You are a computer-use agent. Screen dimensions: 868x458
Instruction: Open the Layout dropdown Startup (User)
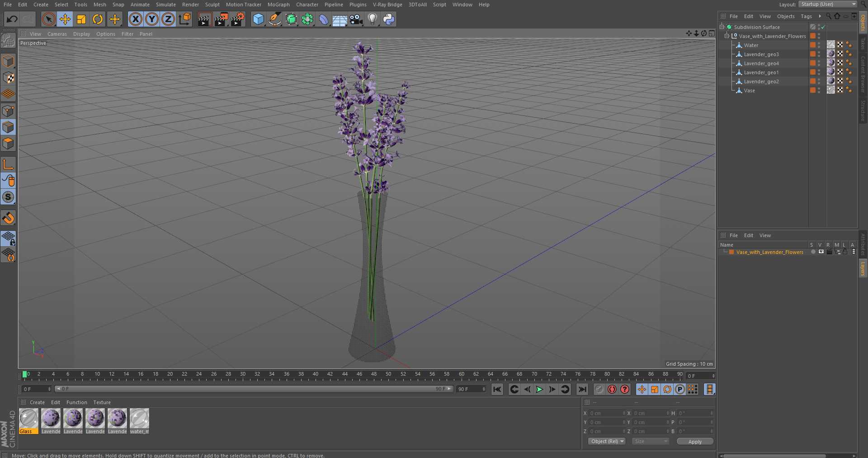click(x=828, y=4)
